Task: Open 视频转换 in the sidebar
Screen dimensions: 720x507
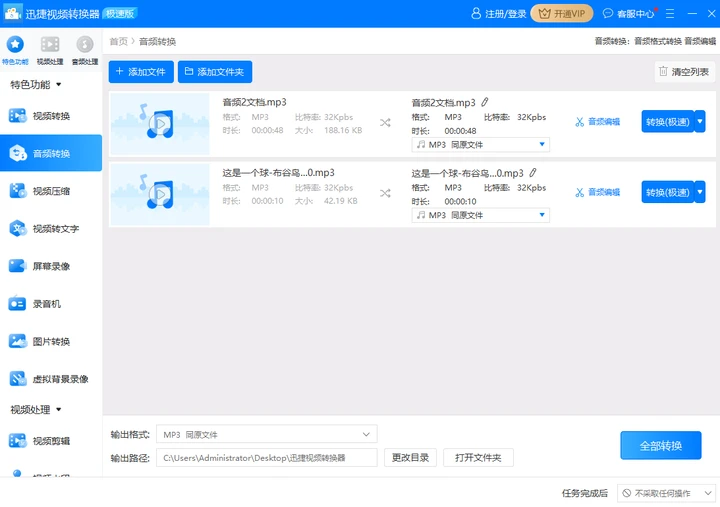Action: coord(51,116)
